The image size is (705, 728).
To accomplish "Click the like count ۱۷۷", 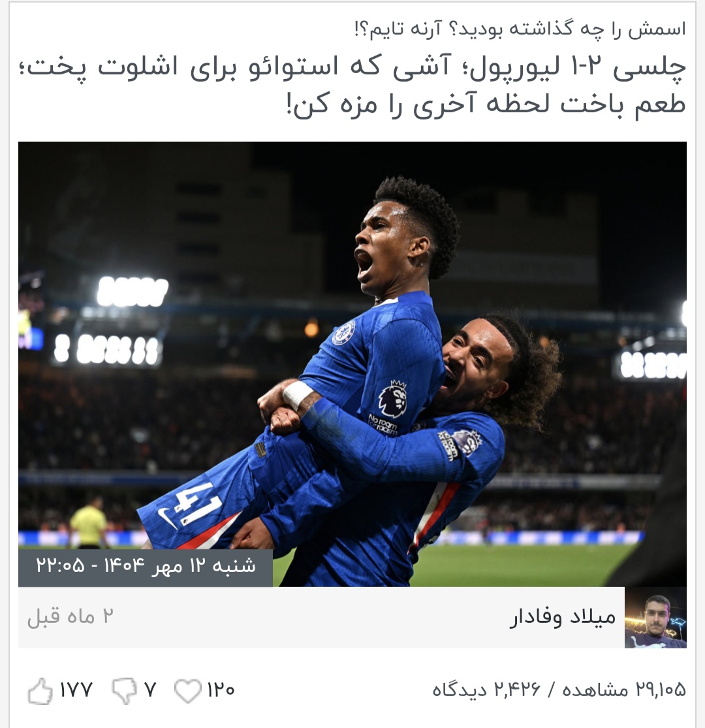I will (76, 690).
